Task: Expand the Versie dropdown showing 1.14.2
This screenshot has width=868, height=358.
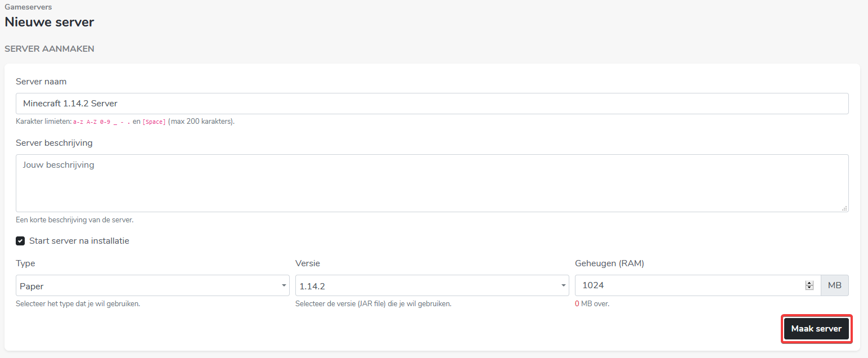Action: [x=431, y=285]
